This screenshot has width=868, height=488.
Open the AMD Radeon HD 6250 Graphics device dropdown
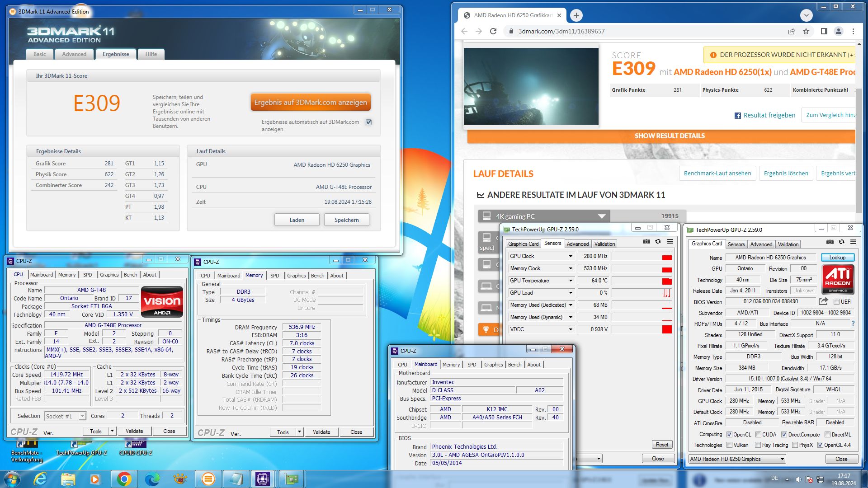[737, 459]
